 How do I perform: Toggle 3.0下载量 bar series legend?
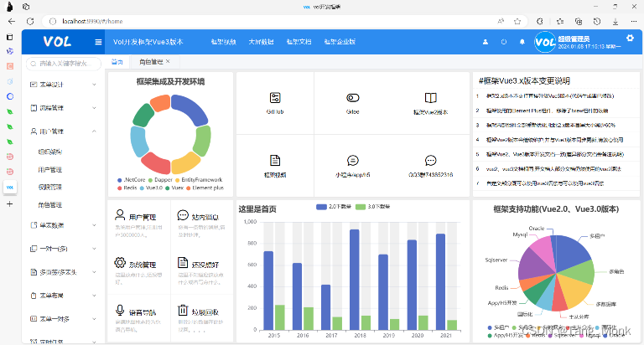click(x=372, y=207)
